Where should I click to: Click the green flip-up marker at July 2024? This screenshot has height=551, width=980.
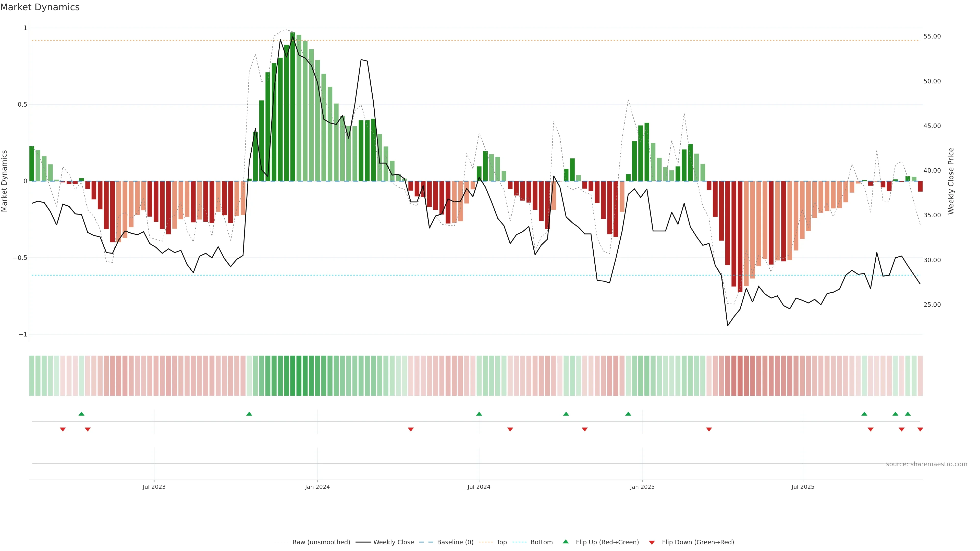click(x=479, y=414)
